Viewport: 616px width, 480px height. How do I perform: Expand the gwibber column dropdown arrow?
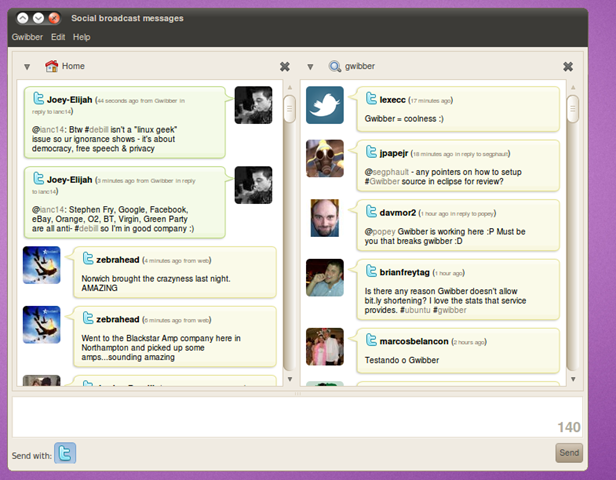click(x=310, y=67)
